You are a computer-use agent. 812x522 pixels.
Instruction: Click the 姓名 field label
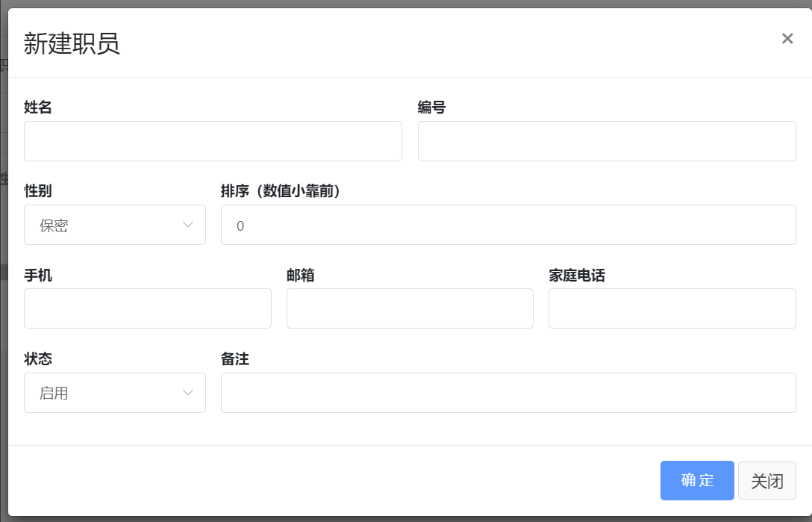(x=38, y=108)
